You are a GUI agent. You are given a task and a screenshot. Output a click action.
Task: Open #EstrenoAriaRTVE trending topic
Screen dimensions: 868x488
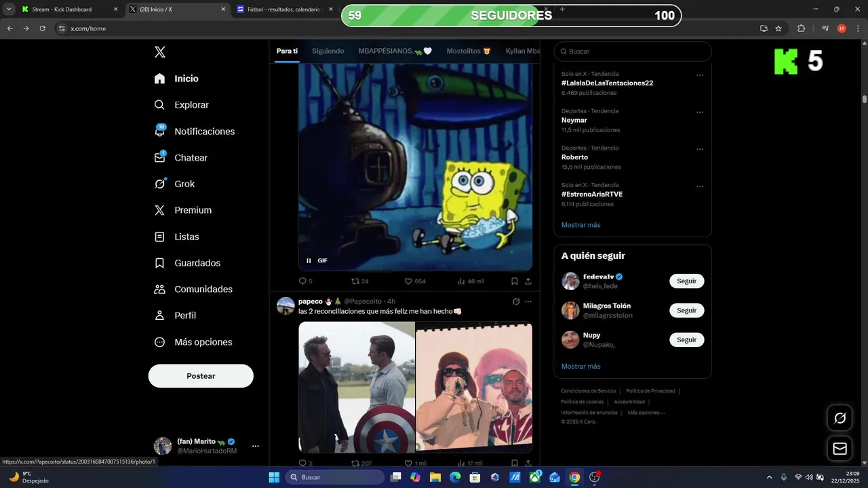pos(592,194)
